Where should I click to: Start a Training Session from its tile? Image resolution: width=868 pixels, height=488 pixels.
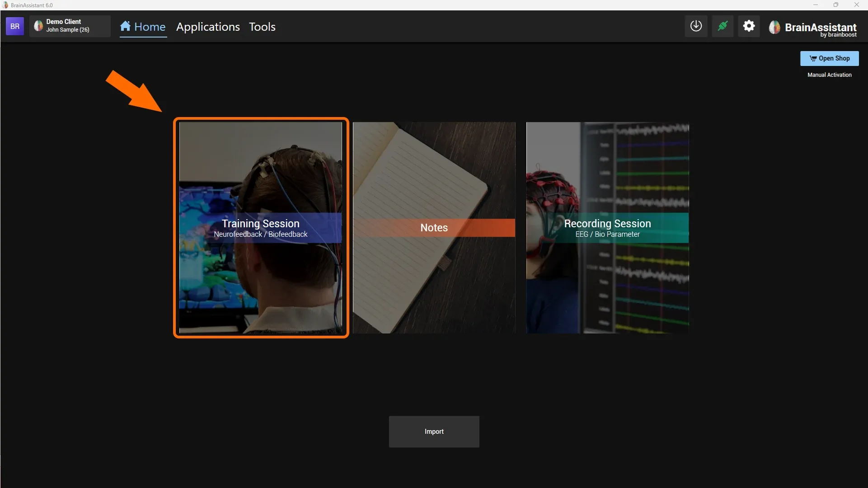tap(261, 228)
